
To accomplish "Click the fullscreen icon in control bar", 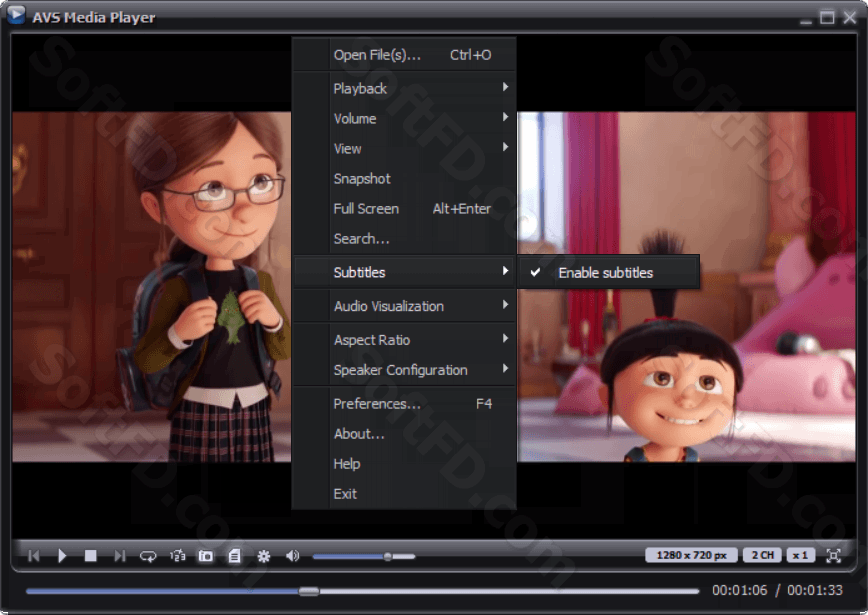I will pos(833,555).
